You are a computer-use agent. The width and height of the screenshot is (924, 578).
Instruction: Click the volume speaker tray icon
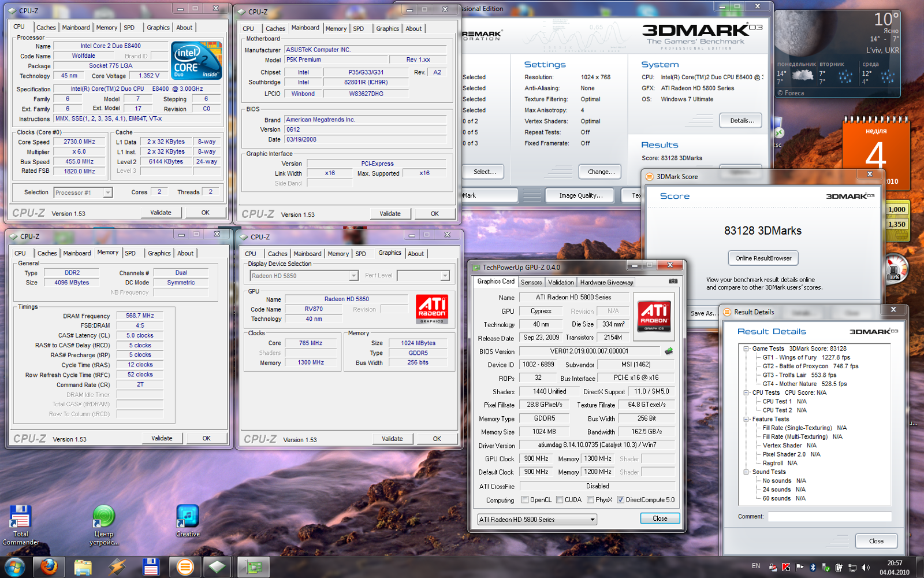pyautogui.click(x=865, y=567)
